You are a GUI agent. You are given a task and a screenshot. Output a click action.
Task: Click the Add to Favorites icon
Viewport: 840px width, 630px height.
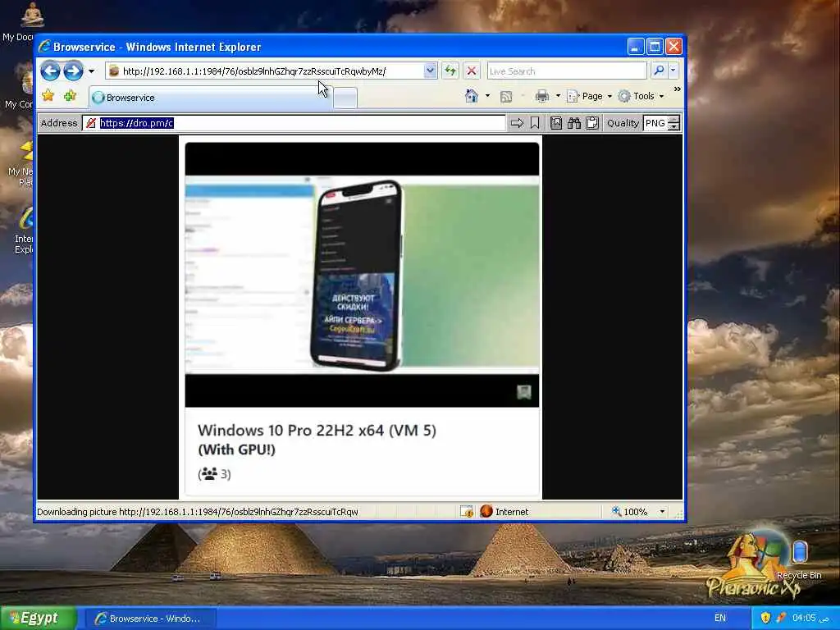71,96
